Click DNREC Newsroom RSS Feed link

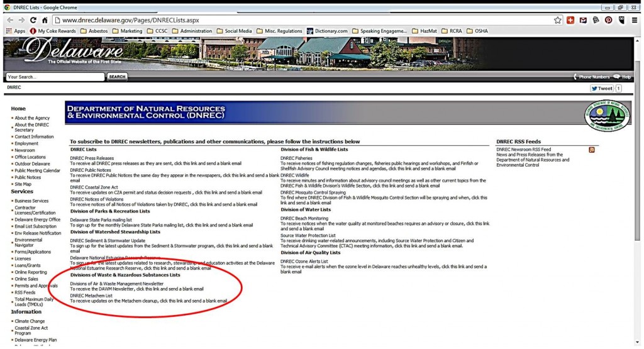(524, 150)
